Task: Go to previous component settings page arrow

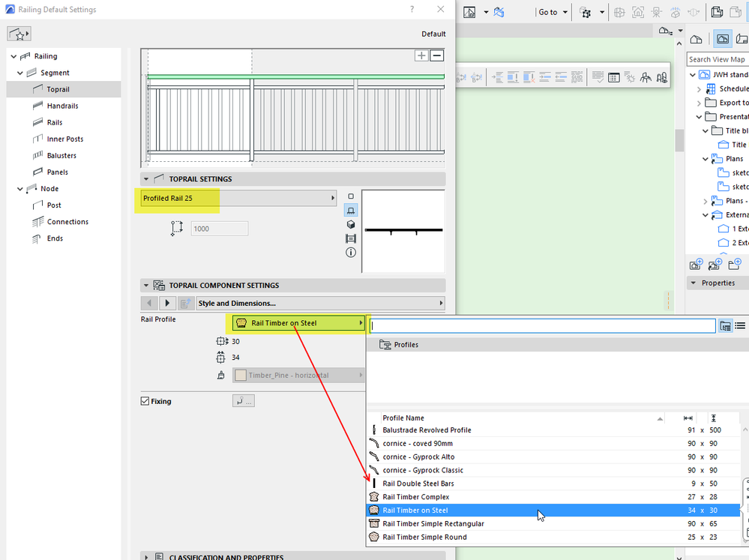Action: 149,303
